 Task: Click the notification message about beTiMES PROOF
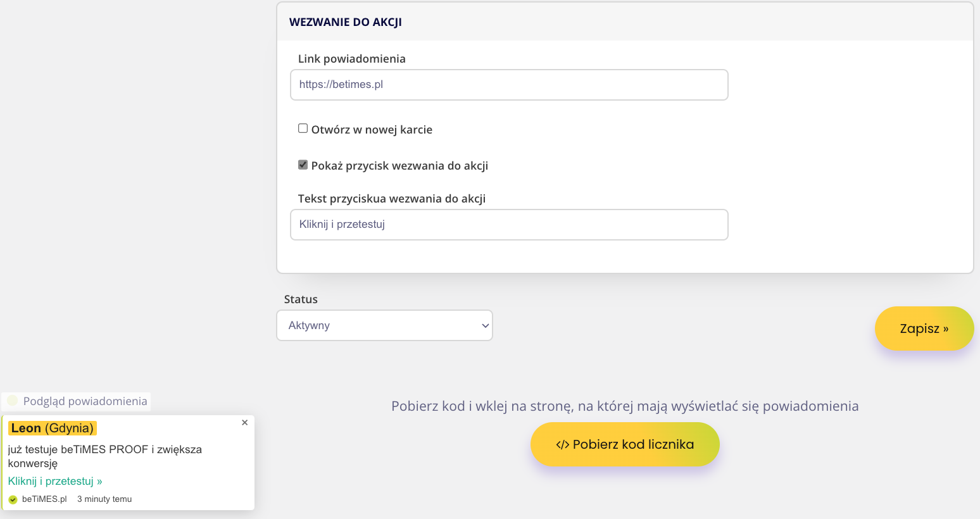[x=104, y=456]
